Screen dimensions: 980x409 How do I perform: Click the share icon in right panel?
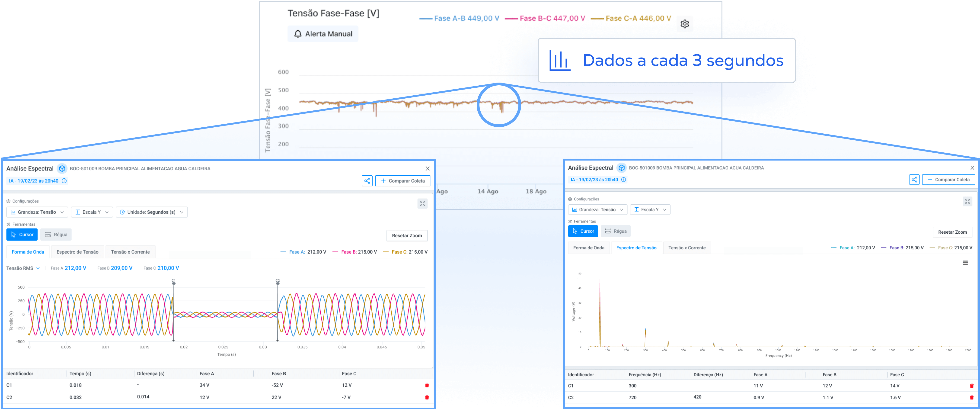click(x=914, y=180)
